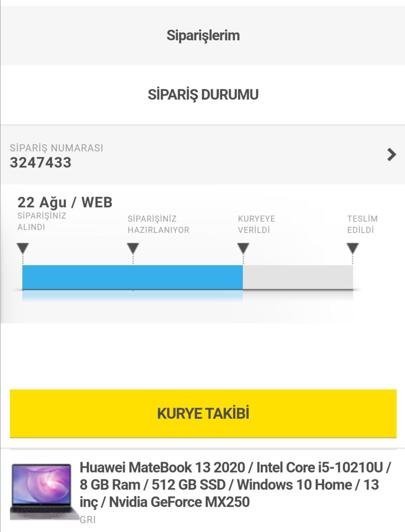Open order details with right chevron arrow
The width and height of the screenshot is (405, 532).
click(x=391, y=154)
